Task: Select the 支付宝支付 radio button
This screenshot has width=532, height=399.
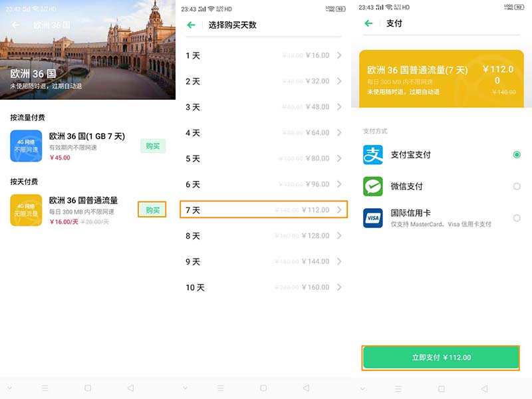Action: coord(517,155)
